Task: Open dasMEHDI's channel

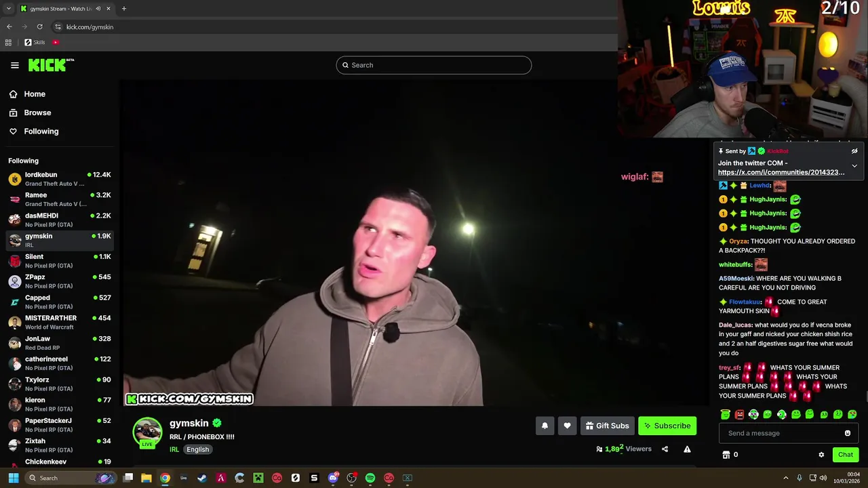Action: (60, 220)
